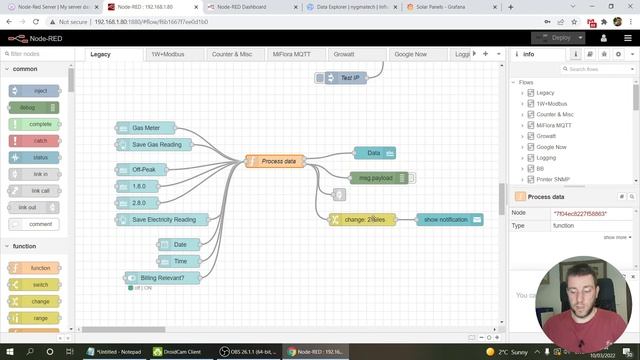Screen dimensions: 640x360
Task: Select the range node in palette
Action: 34,318
